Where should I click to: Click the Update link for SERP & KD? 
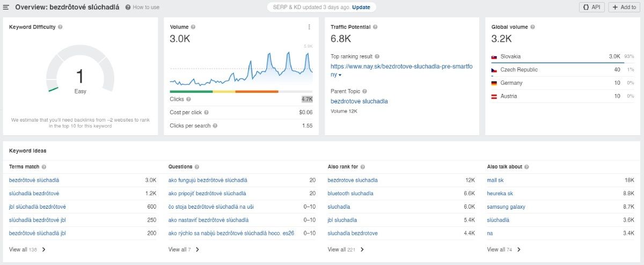click(x=361, y=8)
